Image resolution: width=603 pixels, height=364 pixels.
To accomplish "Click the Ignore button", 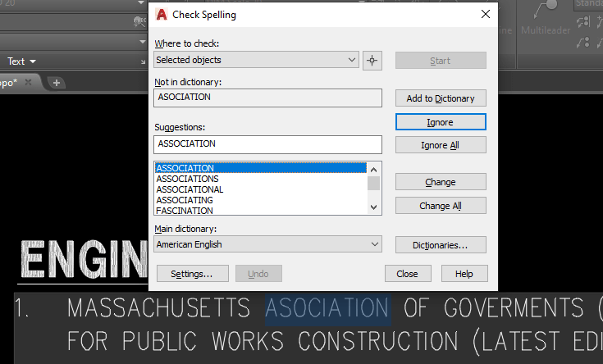I will [x=441, y=122].
